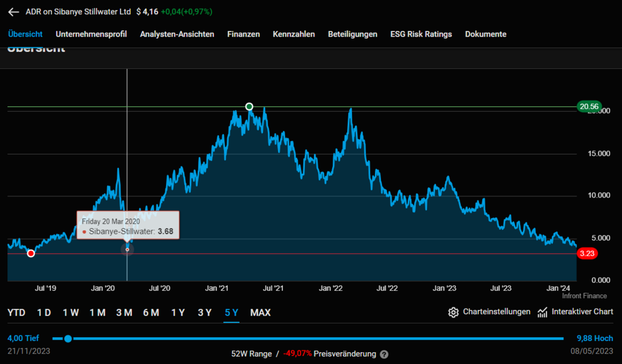
Task: Click the $ 4,16 price text
Action: (x=147, y=12)
